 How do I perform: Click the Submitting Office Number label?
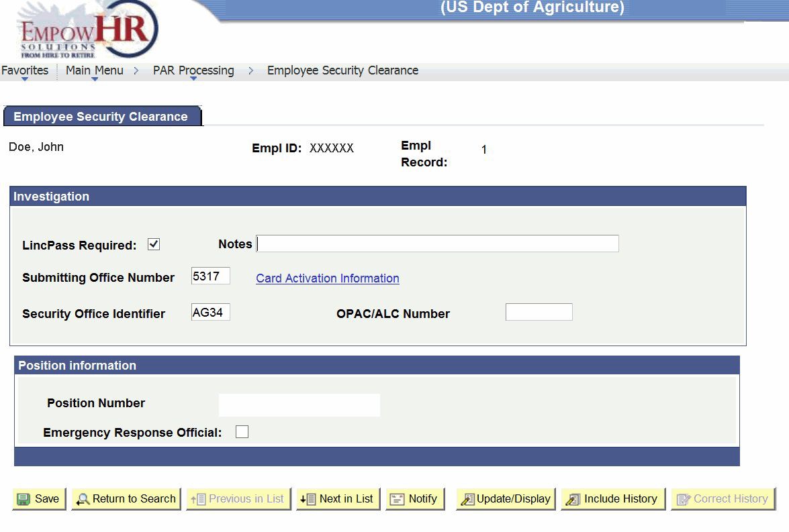point(98,278)
